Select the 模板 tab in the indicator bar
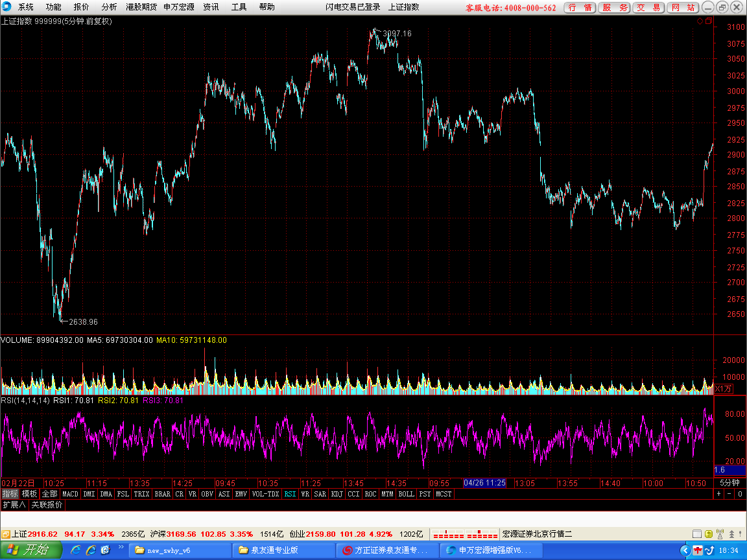The width and height of the screenshot is (747, 560). point(30,494)
